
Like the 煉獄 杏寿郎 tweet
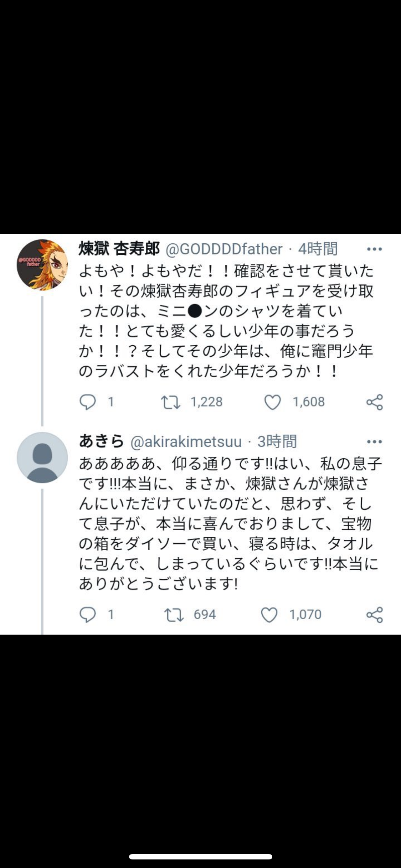(x=273, y=402)
